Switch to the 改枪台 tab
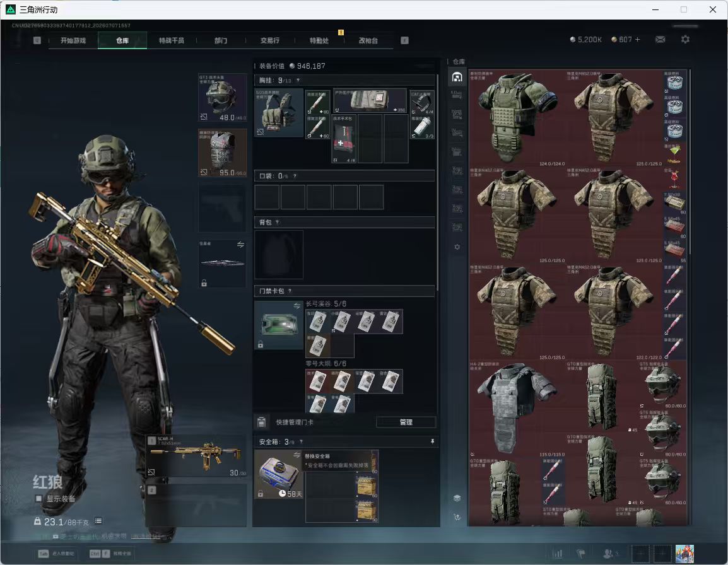This screenshot has width=728, height=565. 368,40
